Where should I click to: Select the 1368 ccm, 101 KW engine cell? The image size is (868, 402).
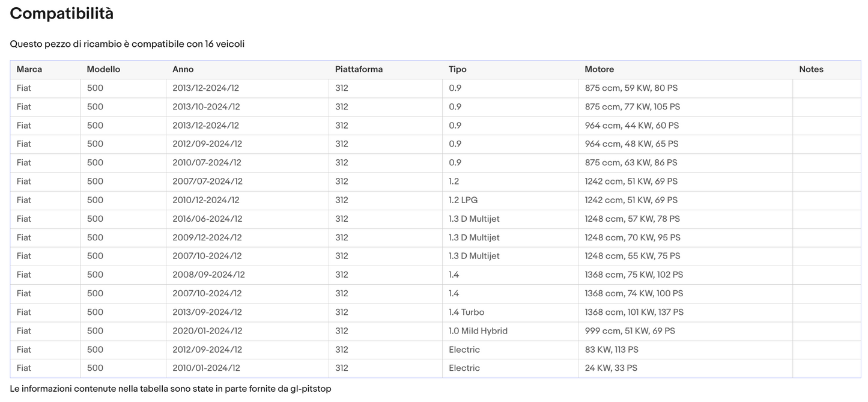[634, 312]
